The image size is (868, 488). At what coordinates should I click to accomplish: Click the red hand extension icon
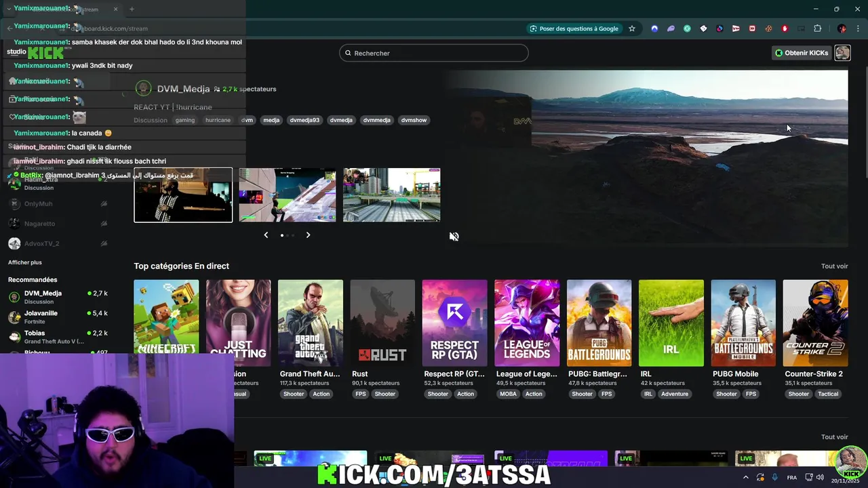785,28
